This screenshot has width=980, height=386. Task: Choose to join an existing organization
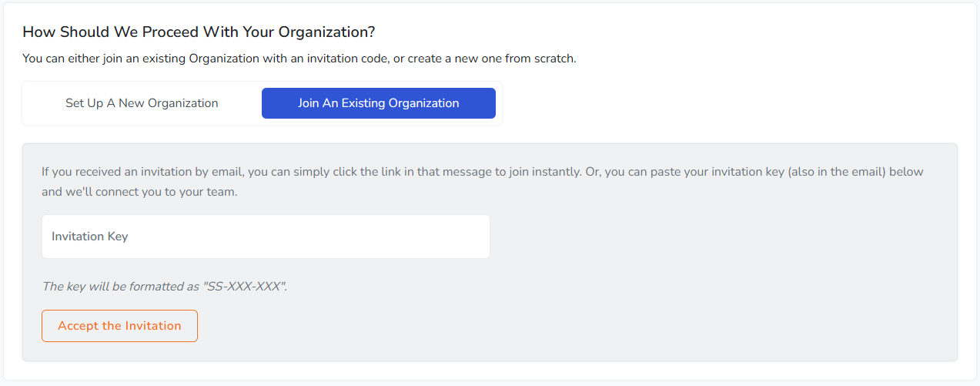(x=378, y=103)
